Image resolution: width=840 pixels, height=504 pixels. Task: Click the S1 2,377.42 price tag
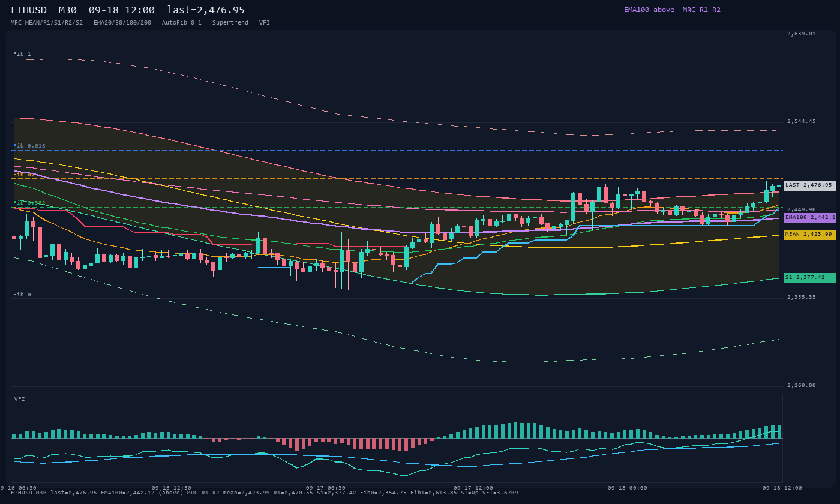pos(809,278)
